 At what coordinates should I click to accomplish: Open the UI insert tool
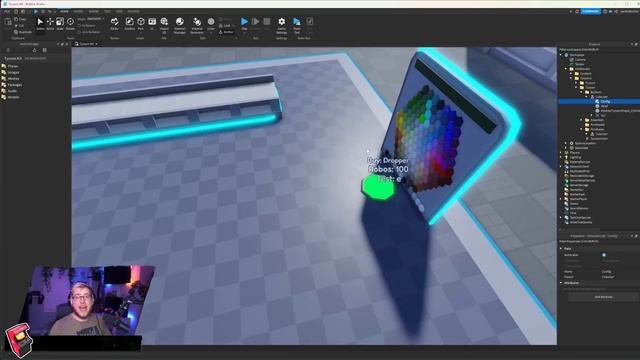click(152, 24)
